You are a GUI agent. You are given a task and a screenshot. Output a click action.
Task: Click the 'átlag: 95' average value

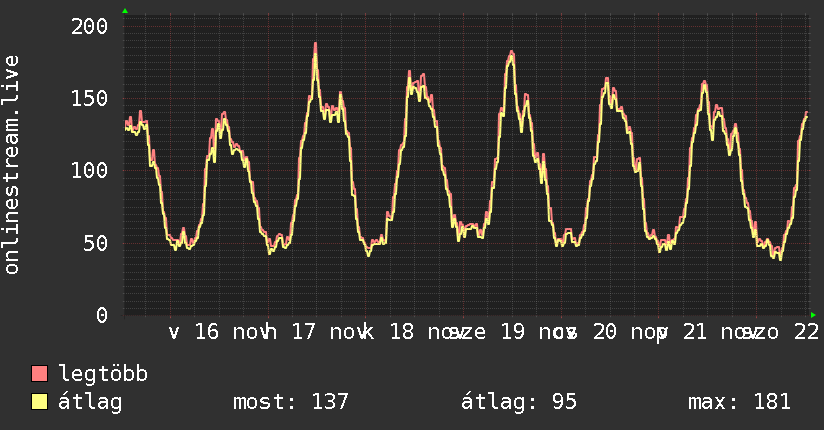pyautogui.click(x=519, y=402)
